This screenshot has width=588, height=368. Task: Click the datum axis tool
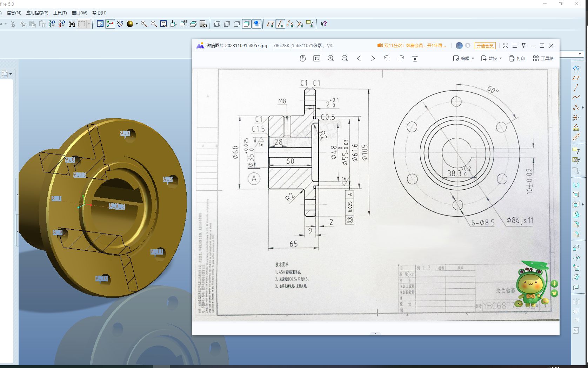click(576, 88)
